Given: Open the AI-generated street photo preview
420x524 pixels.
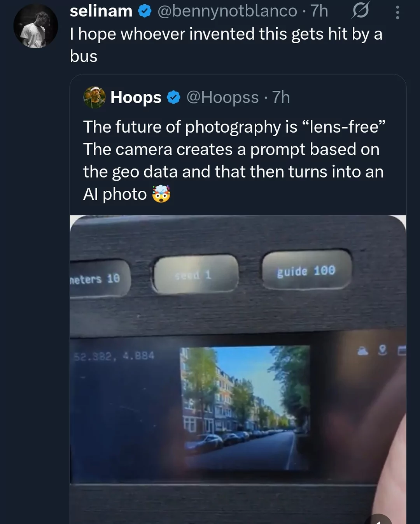Looking at the screenshot, I should [245, 407].
